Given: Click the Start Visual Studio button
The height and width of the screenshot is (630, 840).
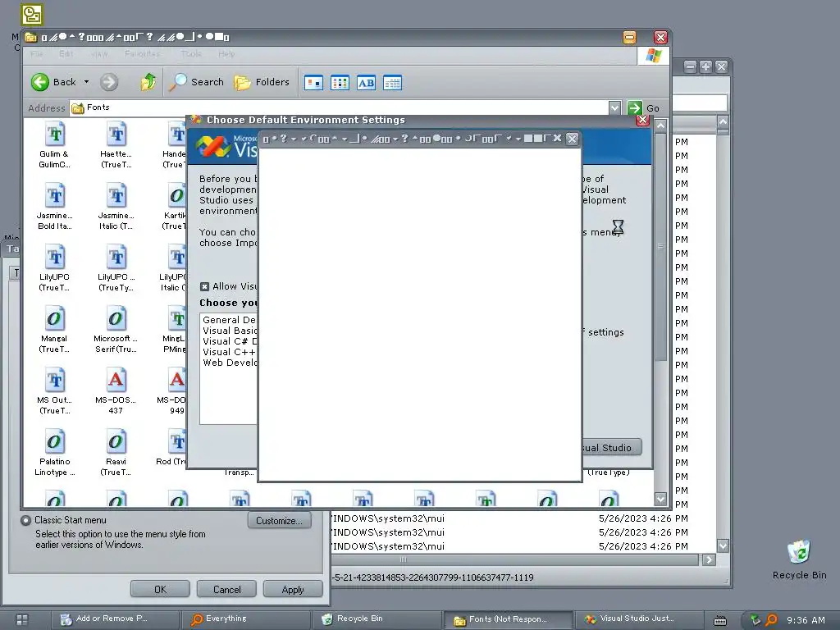Looking at the screenshot, I should click(611, 447).
